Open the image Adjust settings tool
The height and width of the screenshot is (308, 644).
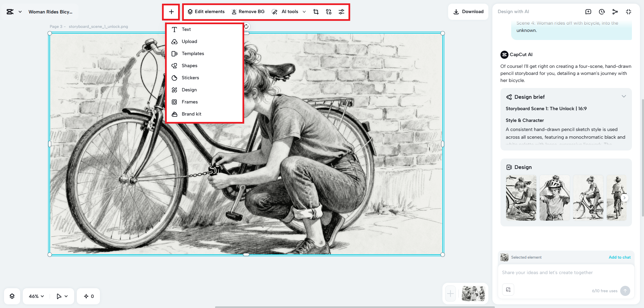click(x=341, y=11)
